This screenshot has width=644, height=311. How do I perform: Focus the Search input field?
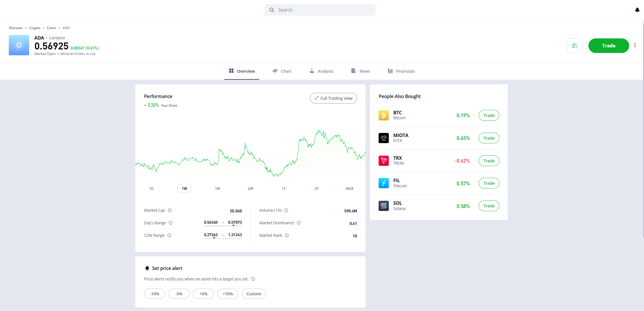pos(320,10)
